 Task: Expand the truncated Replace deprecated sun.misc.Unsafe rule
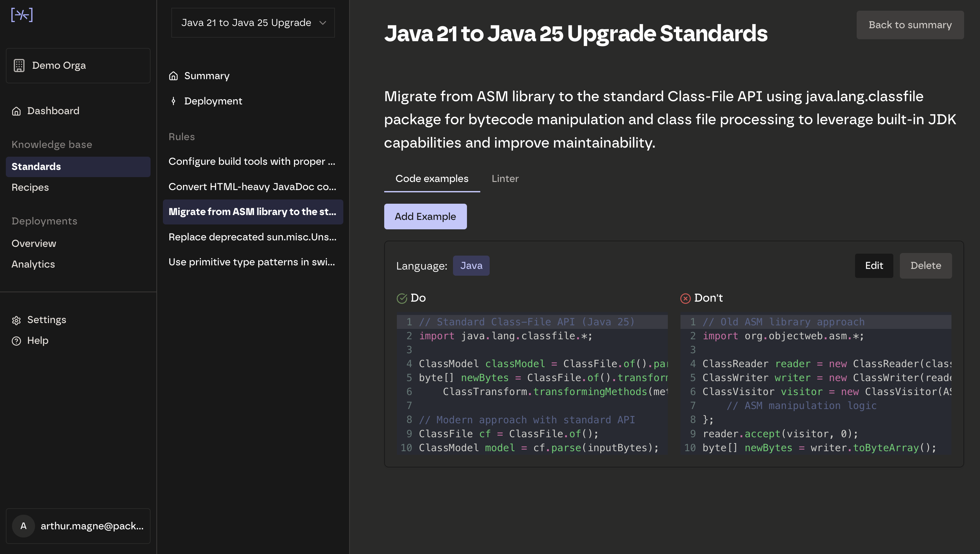click(252, 237)
